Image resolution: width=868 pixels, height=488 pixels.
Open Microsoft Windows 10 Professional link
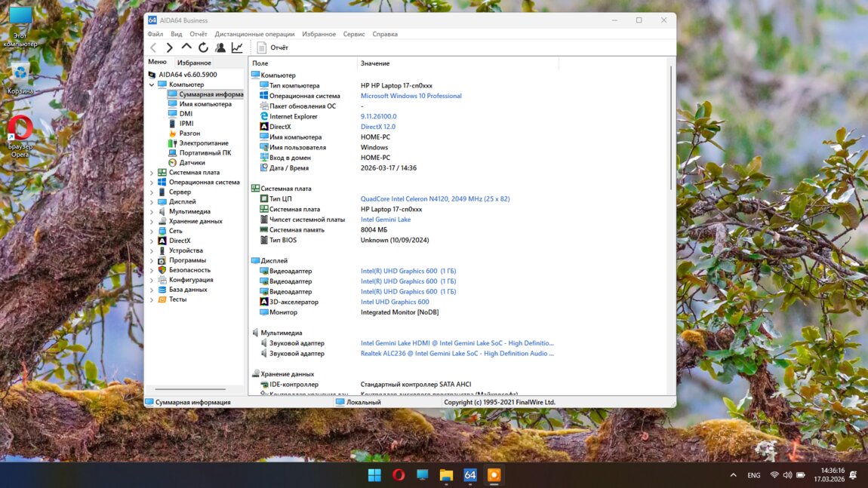tap(411, 96)
